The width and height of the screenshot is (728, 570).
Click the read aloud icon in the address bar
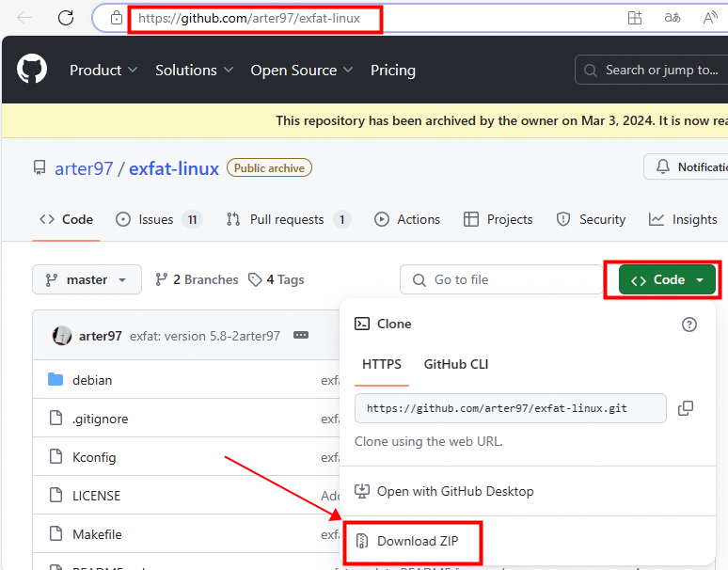tap(710, 18)
